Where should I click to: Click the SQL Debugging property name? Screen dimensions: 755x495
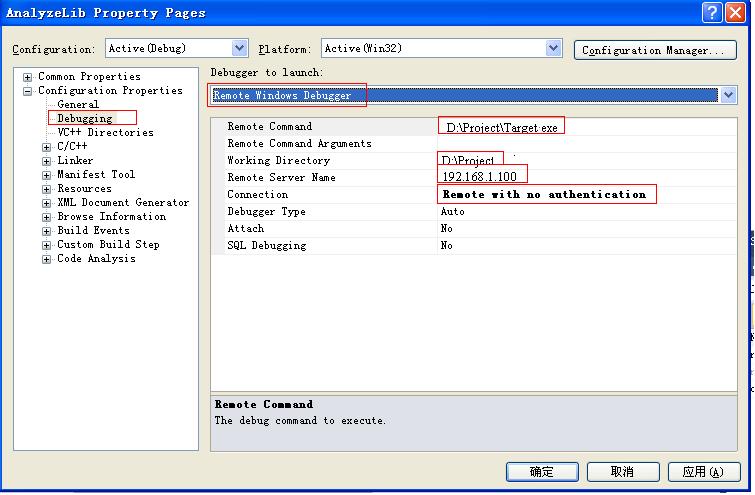click(x=267, y=246)
